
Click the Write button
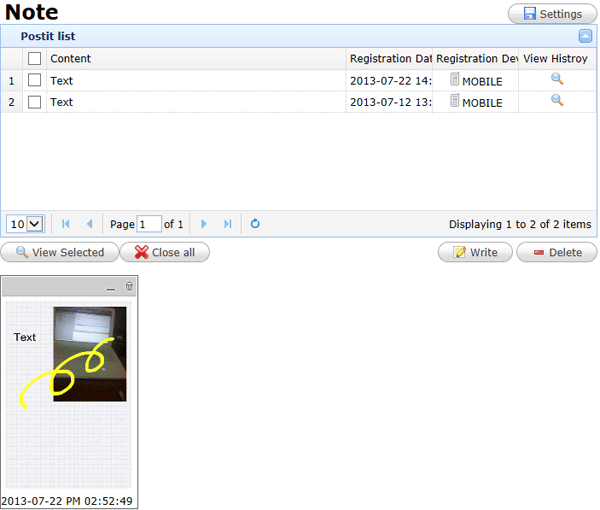coord(475,252)
